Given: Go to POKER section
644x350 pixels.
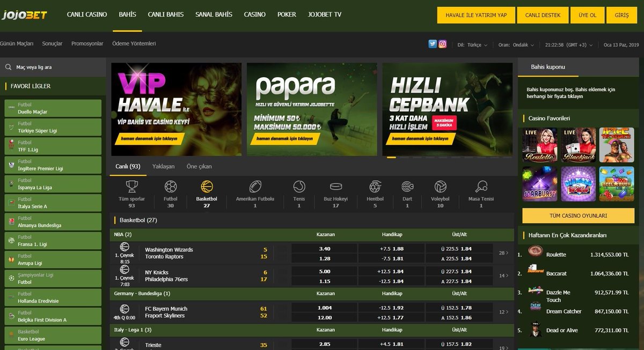Looking at the screenshot, I should 287,14.
